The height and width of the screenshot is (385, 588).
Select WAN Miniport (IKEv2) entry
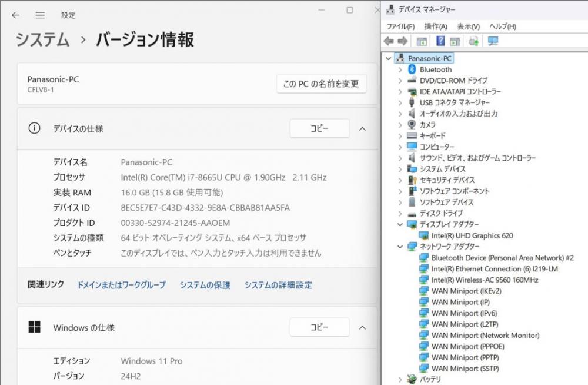(x=466, y=291)
